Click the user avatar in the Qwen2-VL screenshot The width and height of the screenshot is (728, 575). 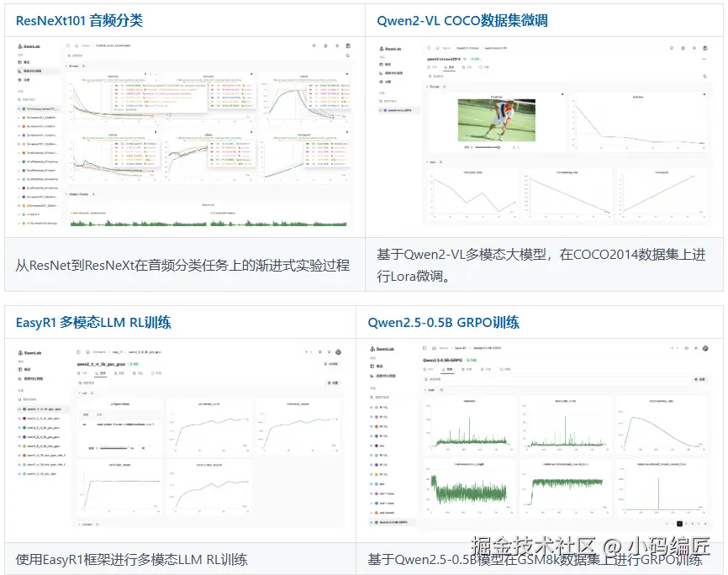point(705,48)
